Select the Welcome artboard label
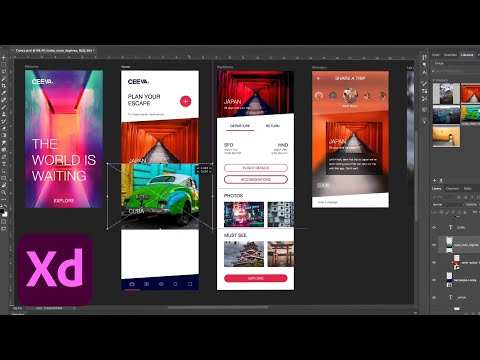This screenshot has height=360, width=480. [32, 67]
